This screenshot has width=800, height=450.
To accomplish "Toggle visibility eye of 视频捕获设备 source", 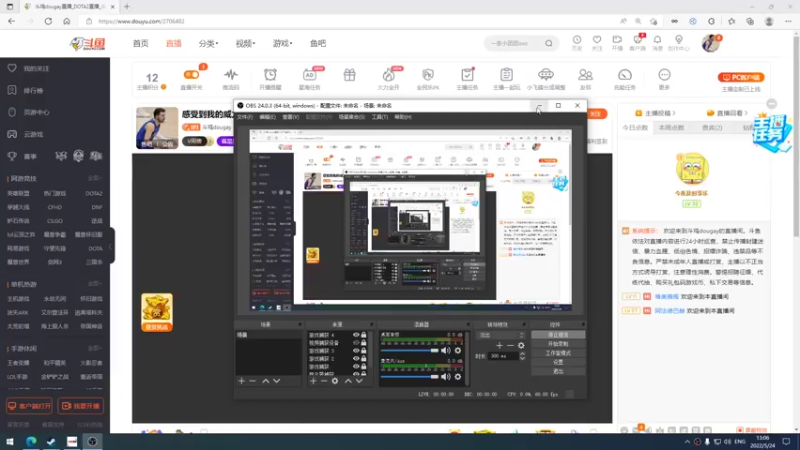I will 356,343.
